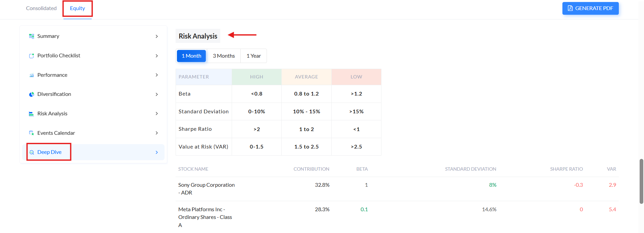Switch period to 3 Months
The height and width of the screenshot is (233, 644).
pos(224,56)
